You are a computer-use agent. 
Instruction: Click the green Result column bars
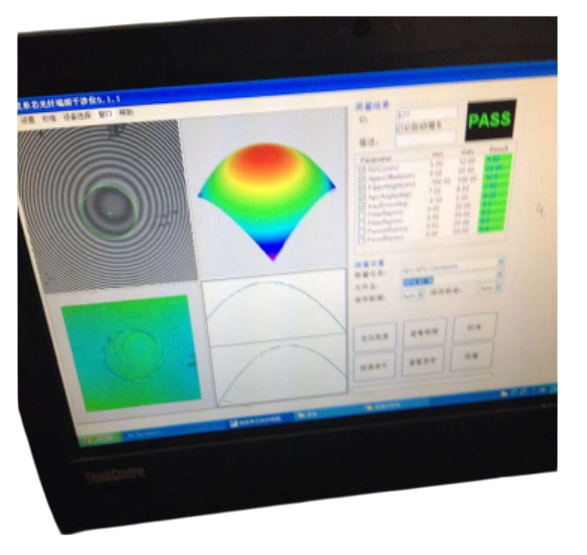point(496,193)
